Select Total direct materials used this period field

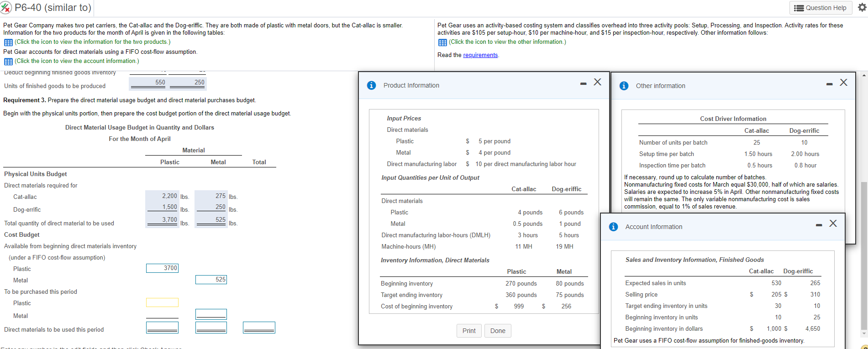[x=259, y=328]
